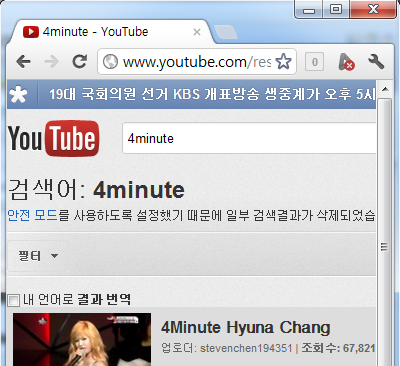The height and width of the screenshot is (366, 400).
Task: Click the scrollbar up arrow
Action: coord(385,89)
